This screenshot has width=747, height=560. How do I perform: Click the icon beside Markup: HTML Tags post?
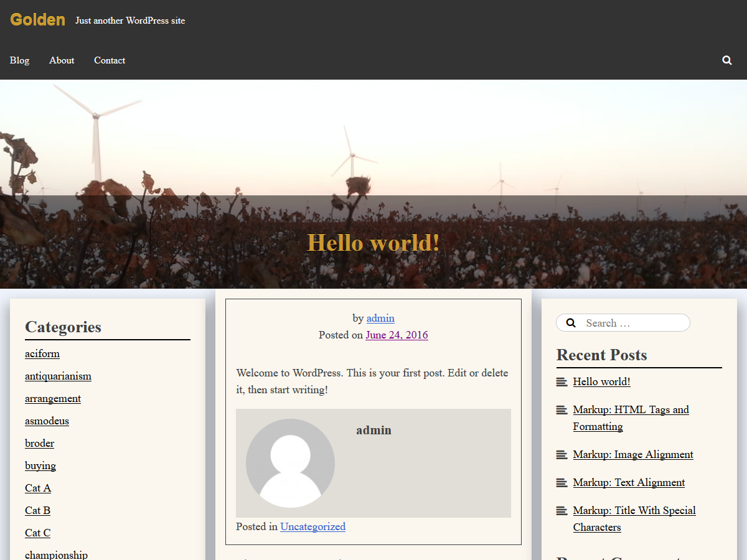click(561, 410)
